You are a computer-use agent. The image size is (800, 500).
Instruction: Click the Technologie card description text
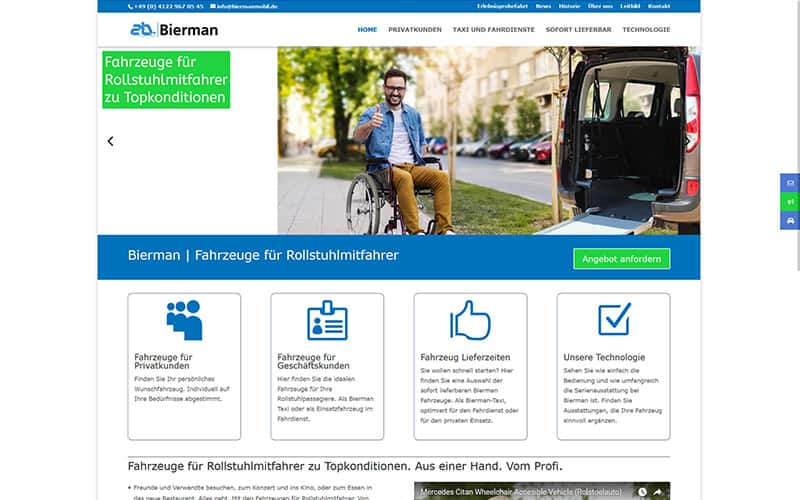(613, 395)
